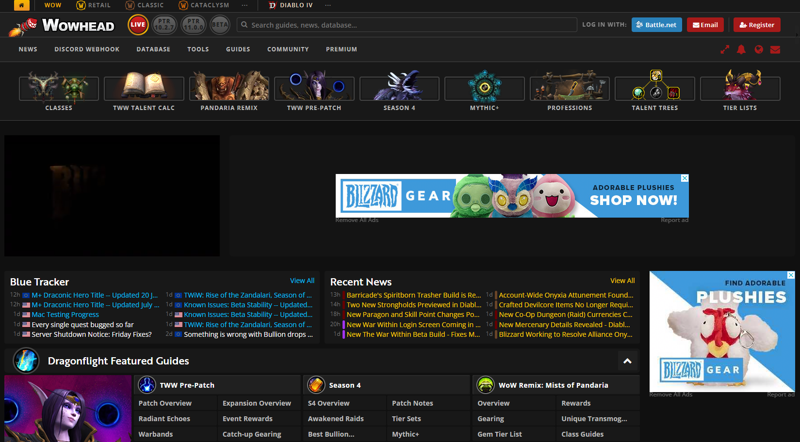Open New War Within Login Screen news
The width and height of the screenshot is (800, 442).
[414, 325]
